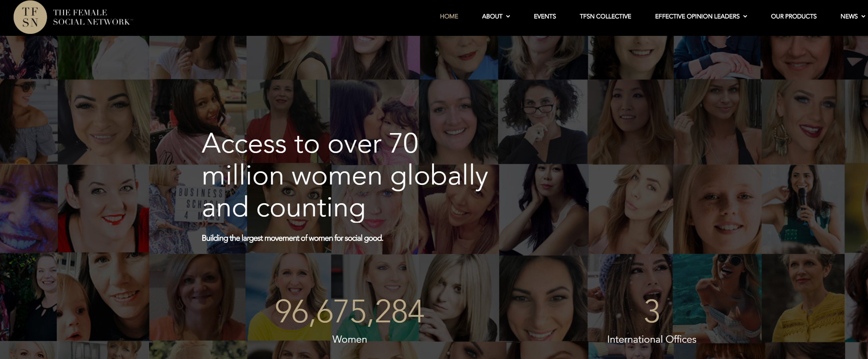Viewport: 868px width, 359px height.
Task: Click the 'Building the largest movement' tagline
Action: [x=292, y=238]
